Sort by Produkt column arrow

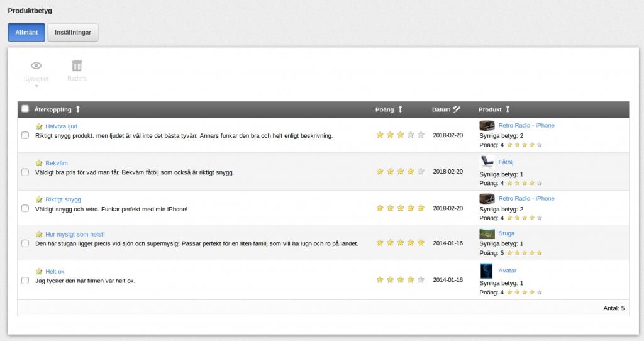point(508,109)
